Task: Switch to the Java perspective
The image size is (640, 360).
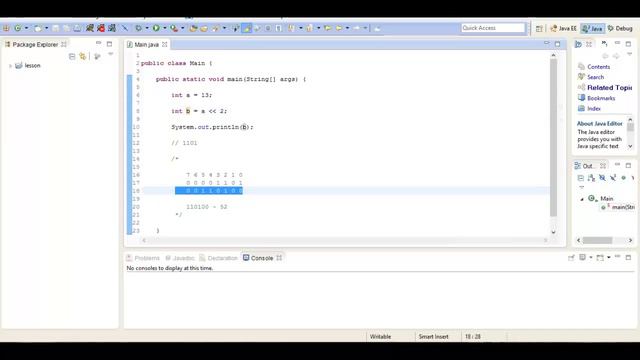Action: (x=592, y=28)
